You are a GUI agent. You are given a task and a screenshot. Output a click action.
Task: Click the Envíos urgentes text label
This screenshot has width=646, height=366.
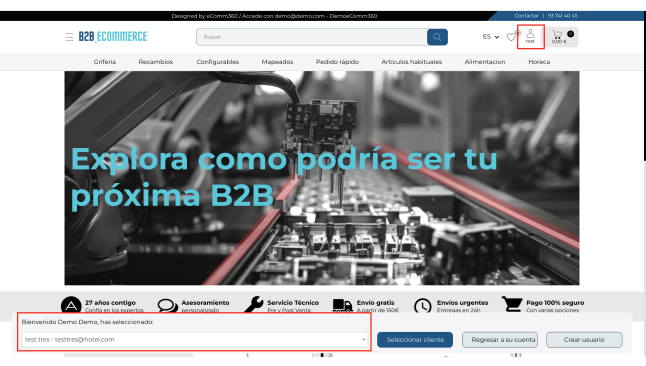(462, 303)
